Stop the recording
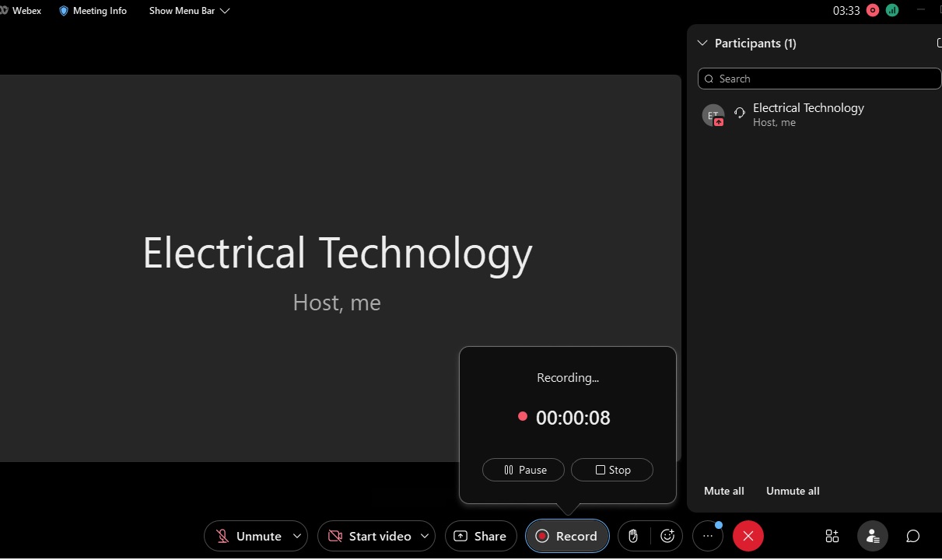 click(612, 470)
